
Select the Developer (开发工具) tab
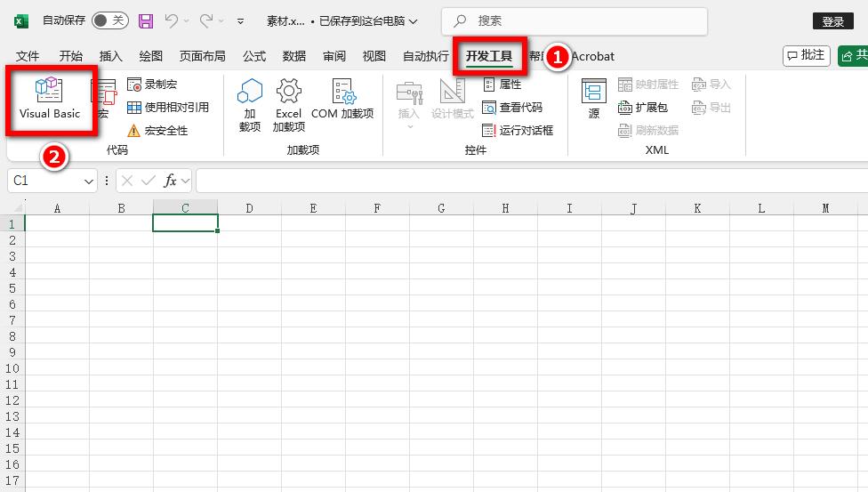coord(489,56)
